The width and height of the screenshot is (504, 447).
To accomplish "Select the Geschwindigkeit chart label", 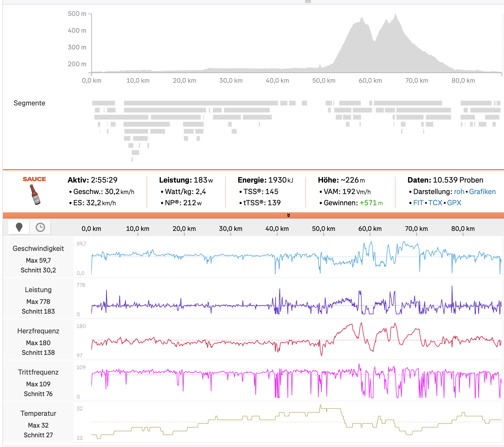I will click(38, 249).
